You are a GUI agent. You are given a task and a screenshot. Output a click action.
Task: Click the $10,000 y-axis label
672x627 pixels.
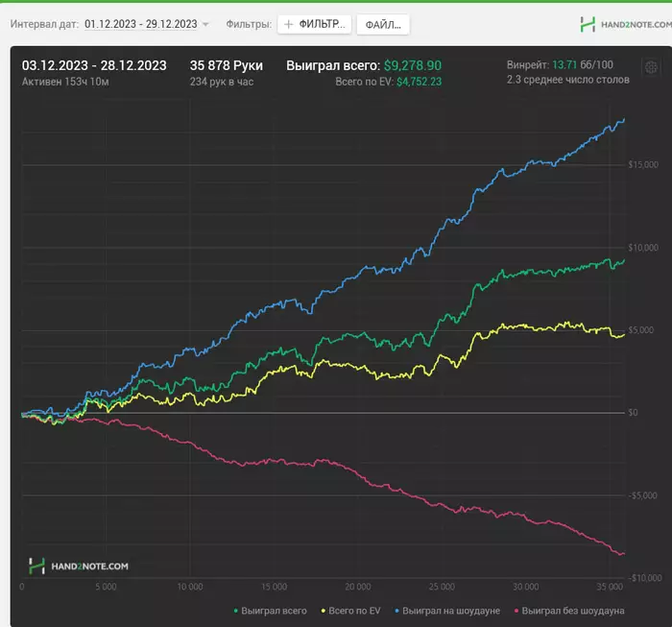click(643, 248)
